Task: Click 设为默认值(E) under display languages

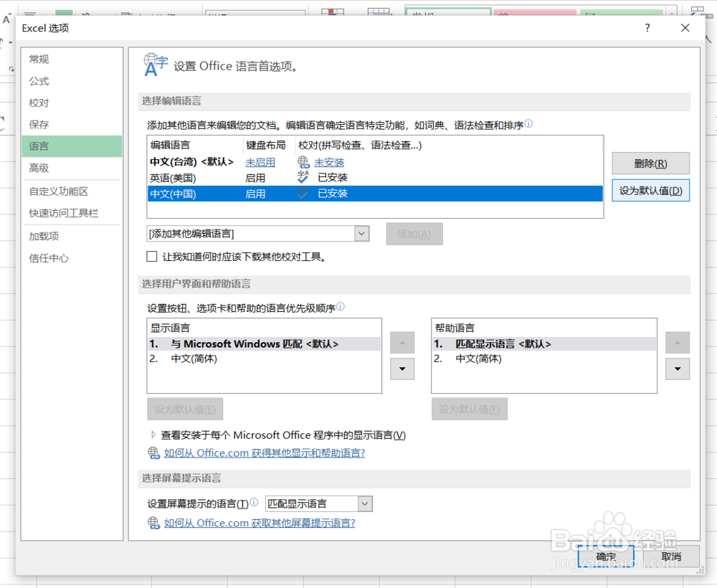Action: (x=185, y=409)
